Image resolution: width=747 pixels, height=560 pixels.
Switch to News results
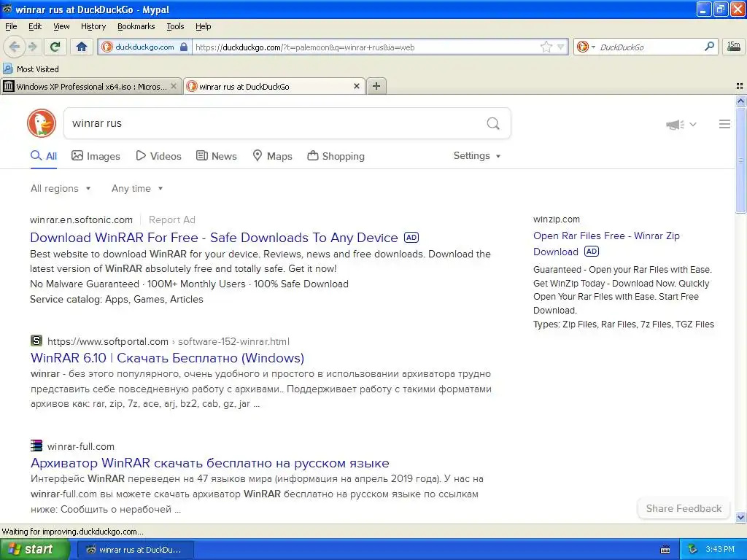[x=217, y=156]
